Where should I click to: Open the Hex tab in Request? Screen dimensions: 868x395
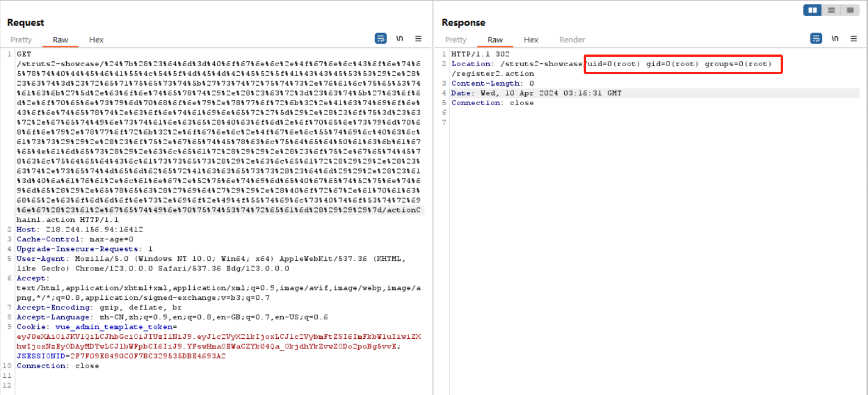click(x=96, y=40)
